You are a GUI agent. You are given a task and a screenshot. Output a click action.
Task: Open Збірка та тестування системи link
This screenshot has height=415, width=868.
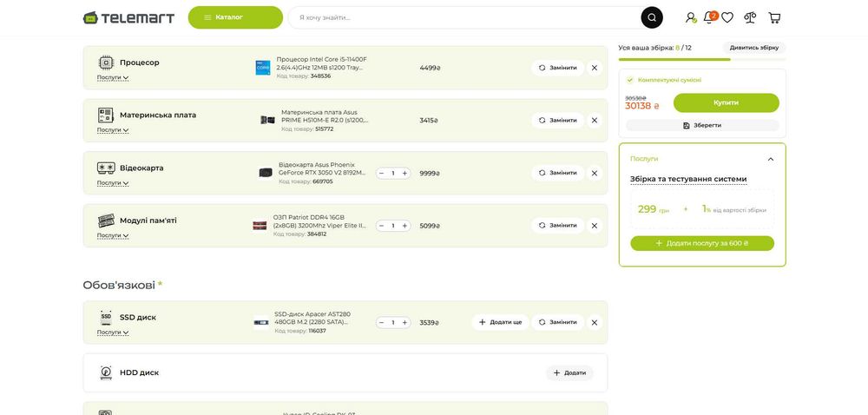tap(688, 179)
